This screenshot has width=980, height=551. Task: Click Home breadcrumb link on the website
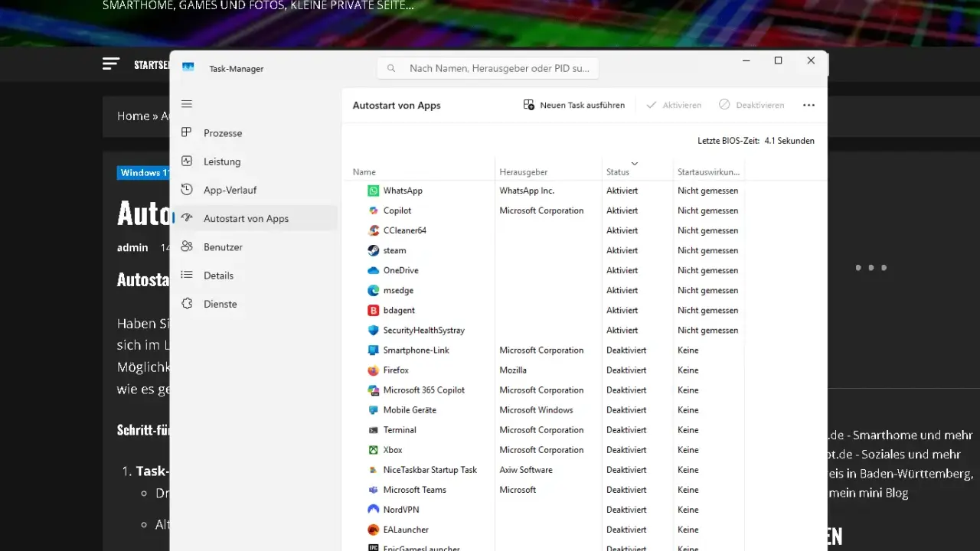pos(133,116)
